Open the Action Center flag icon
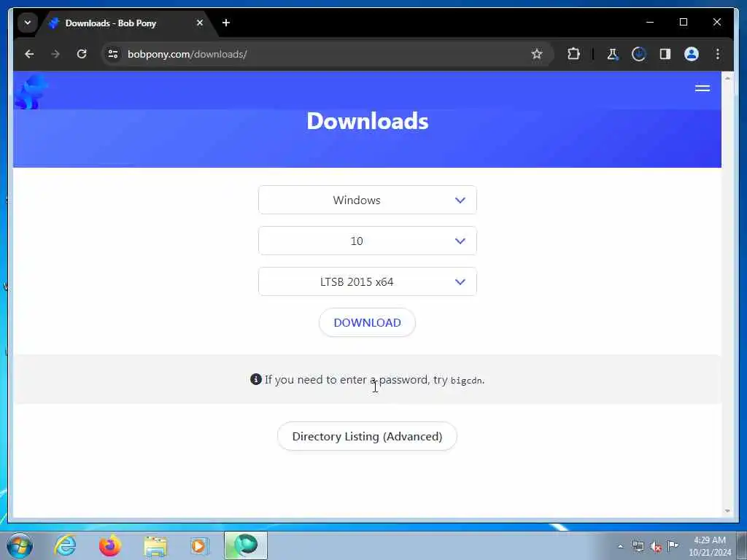747x560 pixels. (673, 545)
